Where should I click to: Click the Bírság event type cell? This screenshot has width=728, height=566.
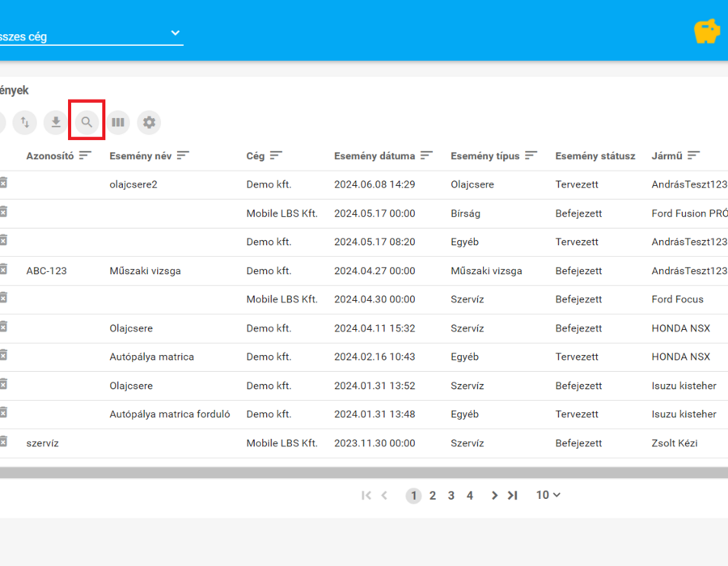(466, 213)
